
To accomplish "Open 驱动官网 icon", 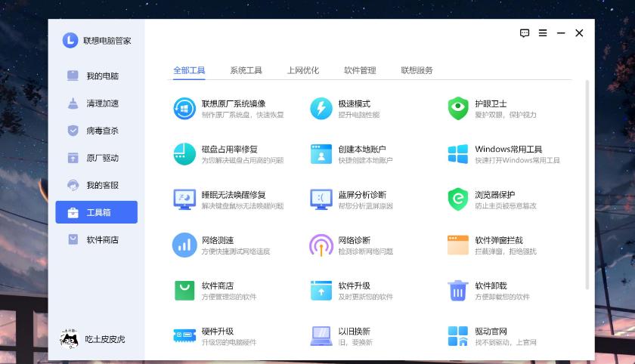I will 458,336.
